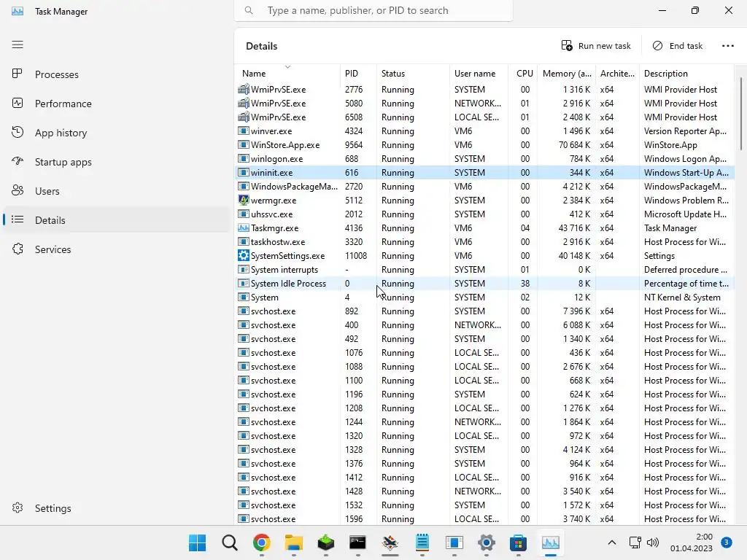
Task: Click the vertical scrollbar thumb of details list
Action: pos(741,113)
